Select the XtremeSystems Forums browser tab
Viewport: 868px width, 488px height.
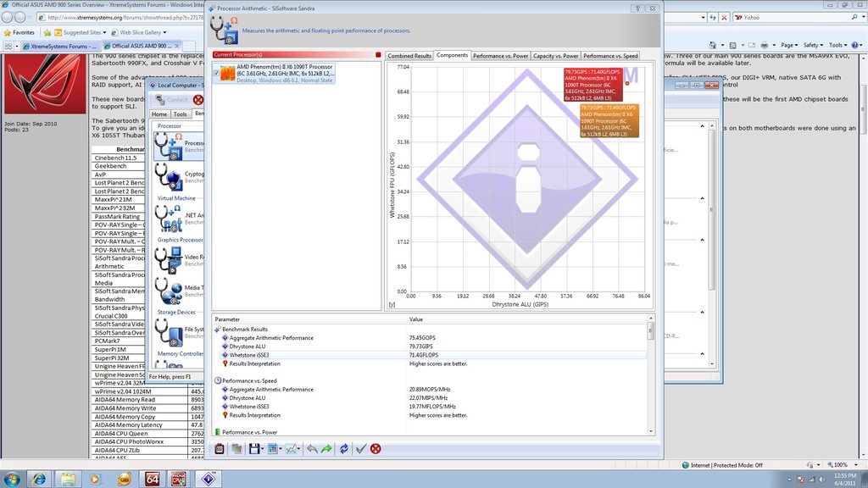[x=58, y=46]
